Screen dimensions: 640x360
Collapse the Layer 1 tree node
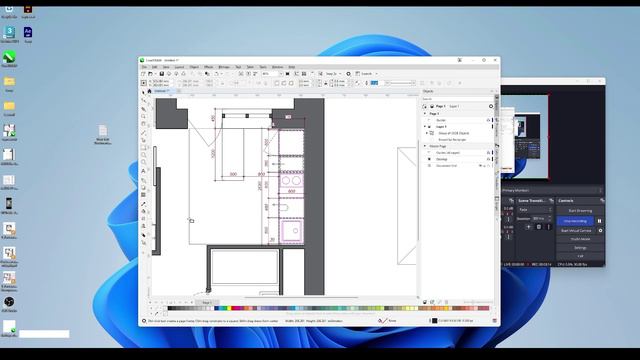point(425,127)
